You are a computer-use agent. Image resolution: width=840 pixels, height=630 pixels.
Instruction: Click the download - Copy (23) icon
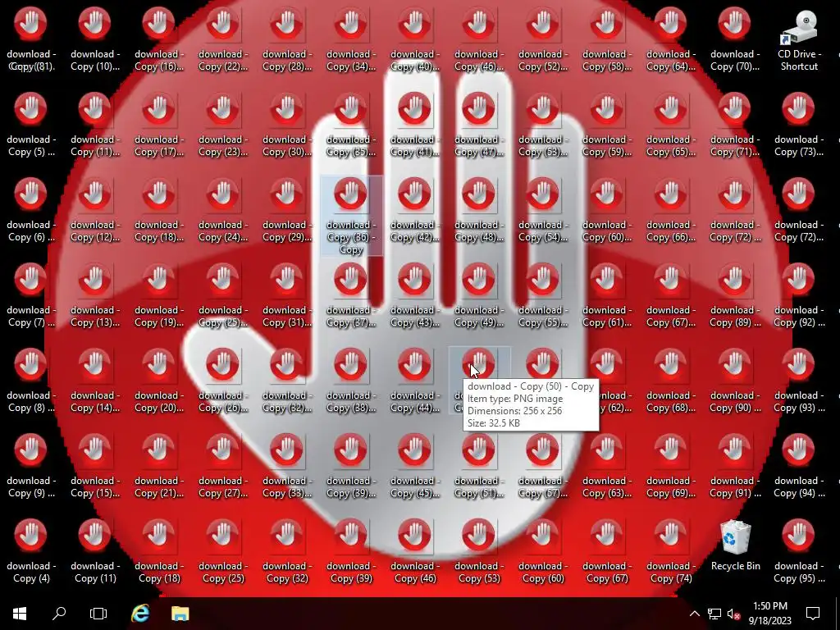(223, 126)
